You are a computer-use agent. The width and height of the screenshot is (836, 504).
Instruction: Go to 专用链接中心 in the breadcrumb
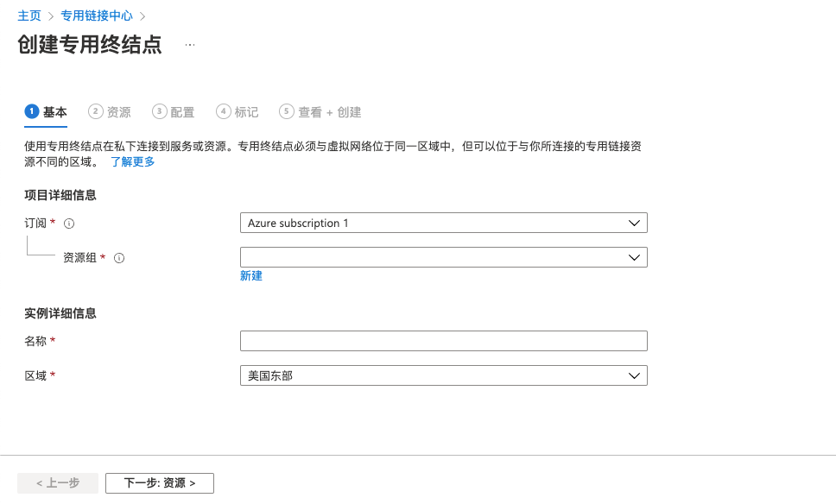point(97,16)
